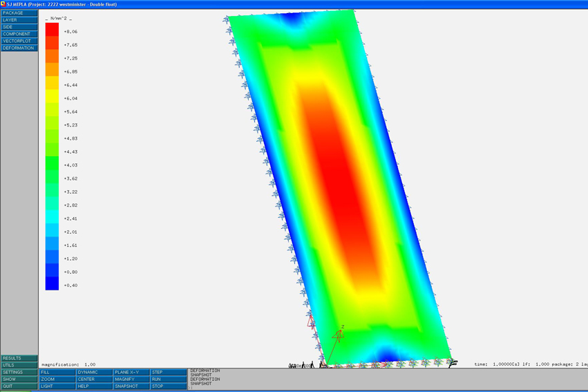
Task: Expand the COMPONENT options
Action: (19, 34)
